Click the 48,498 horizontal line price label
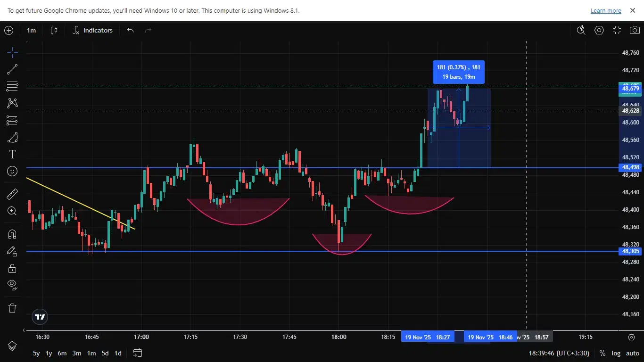 (630, 167)
